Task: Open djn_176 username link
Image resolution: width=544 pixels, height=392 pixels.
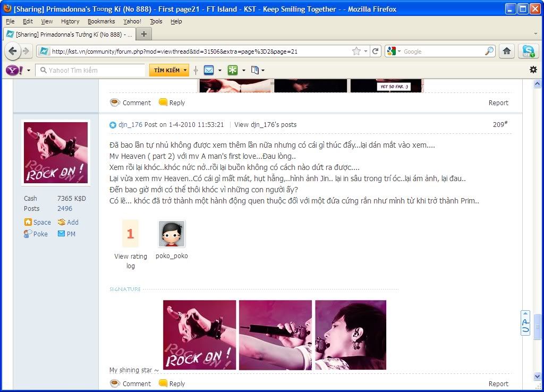Action: click(131, 124)
